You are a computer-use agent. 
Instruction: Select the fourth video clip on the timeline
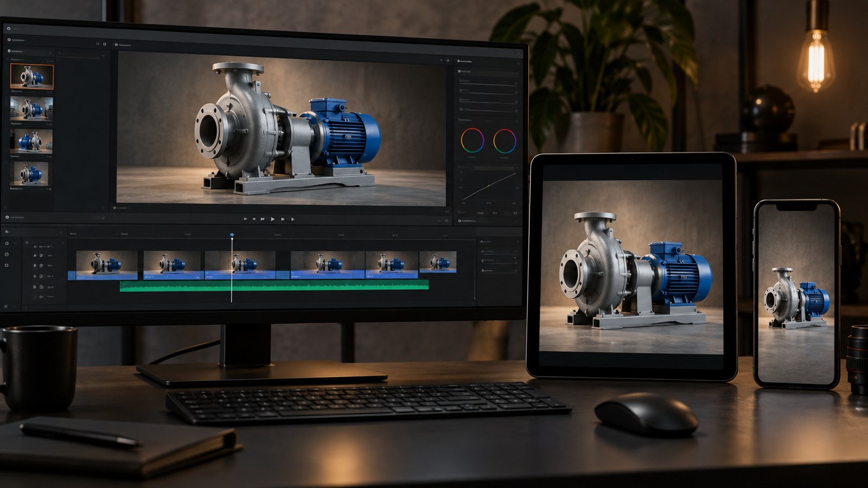(328, 265)
